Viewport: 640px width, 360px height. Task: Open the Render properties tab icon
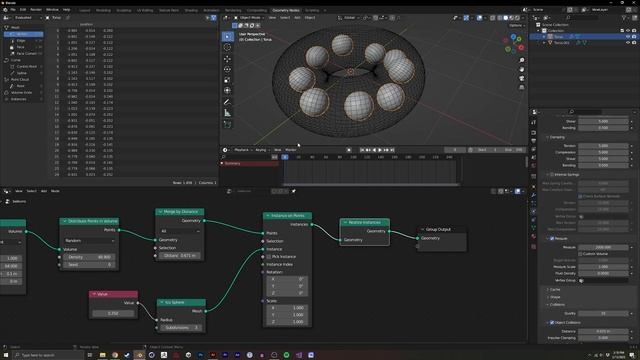pos(534,133)
